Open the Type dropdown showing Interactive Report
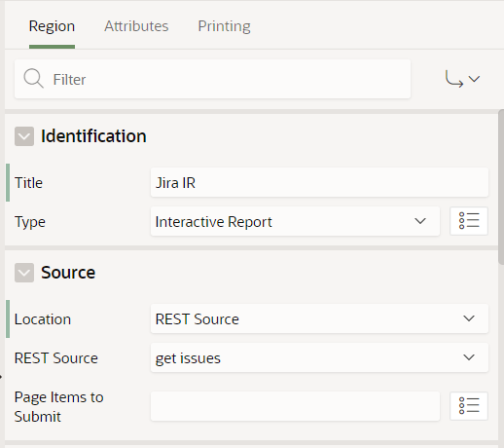Viewport: 504px width, 448px height. tap(295, 221)
